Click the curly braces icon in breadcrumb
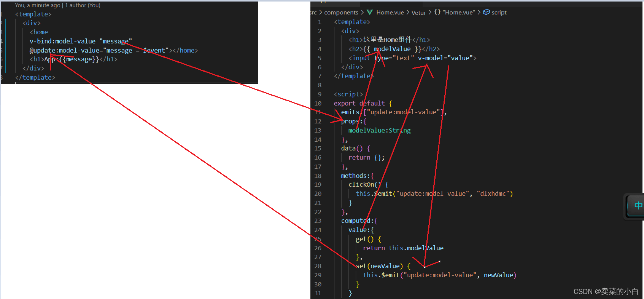Screen dimensions: 644x299 click(437, 12)
